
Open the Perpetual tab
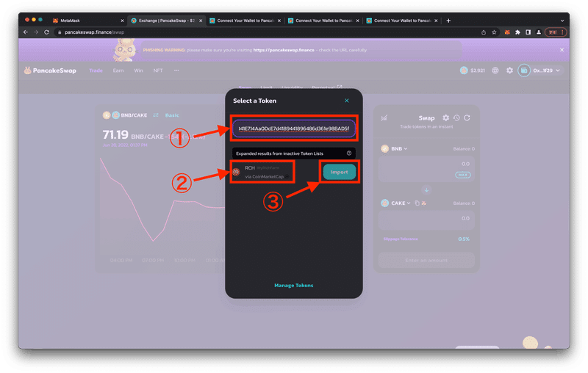coord(326,87)
